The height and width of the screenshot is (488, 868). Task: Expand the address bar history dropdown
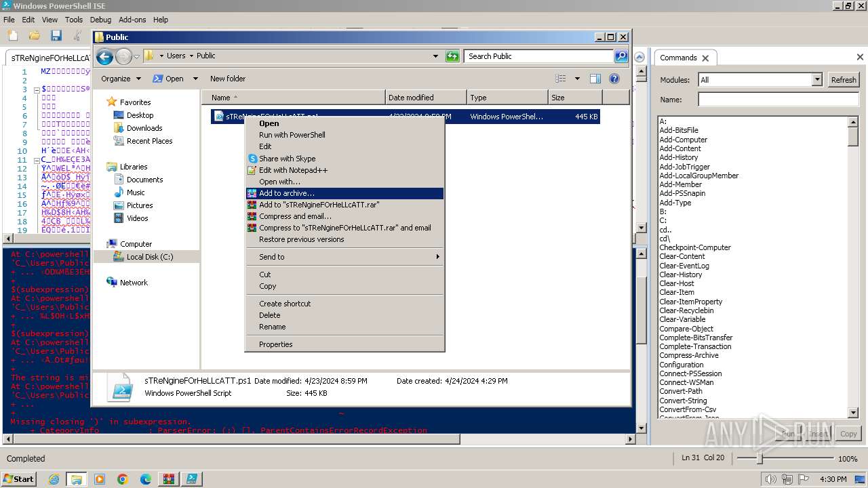[435, 56]
